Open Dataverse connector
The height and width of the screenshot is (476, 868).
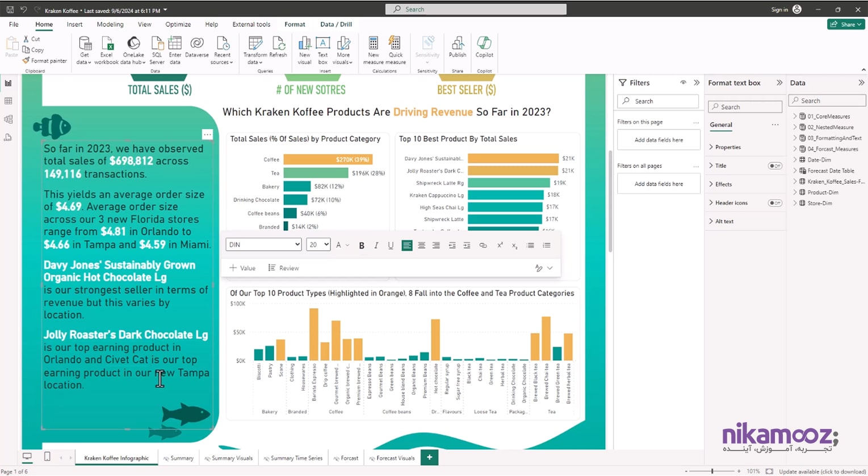click(x=197, y=48)
